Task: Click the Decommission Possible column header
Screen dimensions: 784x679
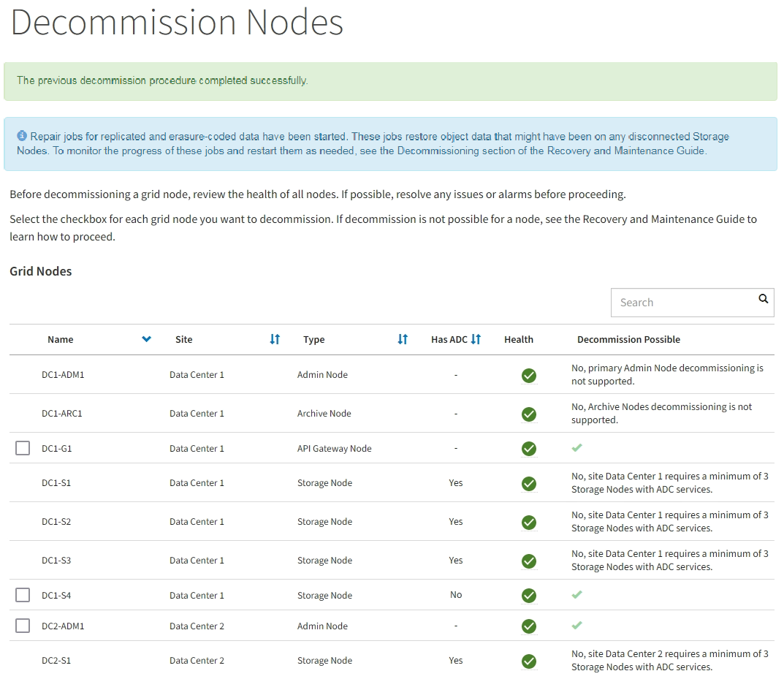Action: (x=628, y=340)
